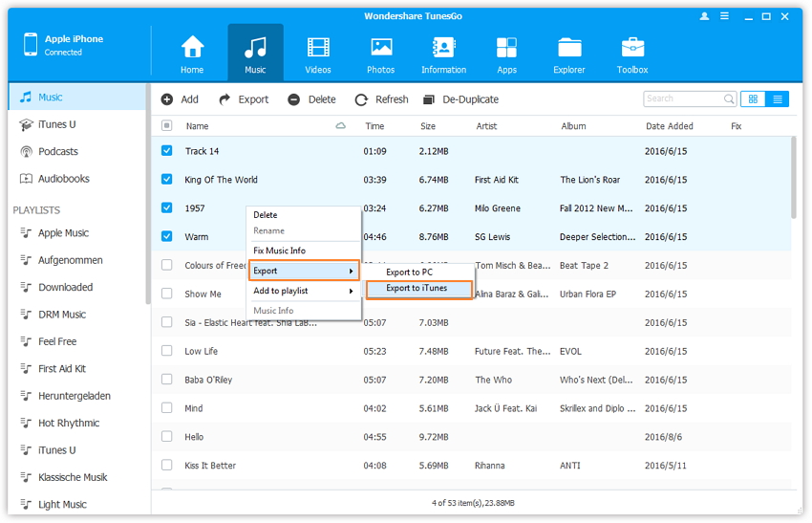The height and width of the screenshot is (523, 812).
Task: Expand the Add to playlist submenu
Action: [x=304, y=291]
